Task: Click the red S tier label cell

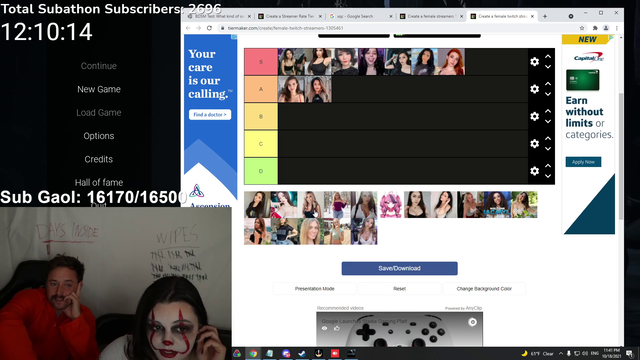Action: point(261,62)
